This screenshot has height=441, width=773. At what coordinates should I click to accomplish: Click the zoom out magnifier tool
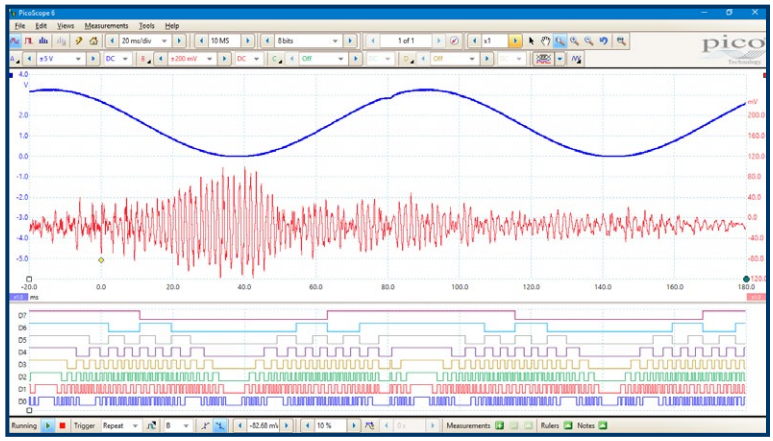pyautogui.click(x=589, y=41)
